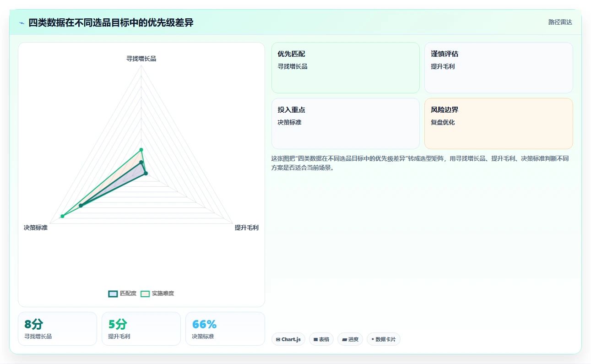Viewport: 591px width, 364px height.
Task: Click the 5分 stat card
Action: [141, 329]
